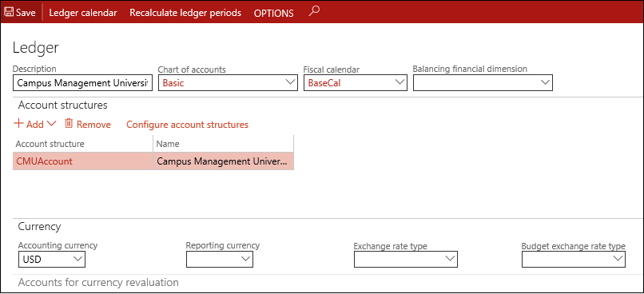
Task: Expand the Add dropdown chevron
Action: (52, 124)
